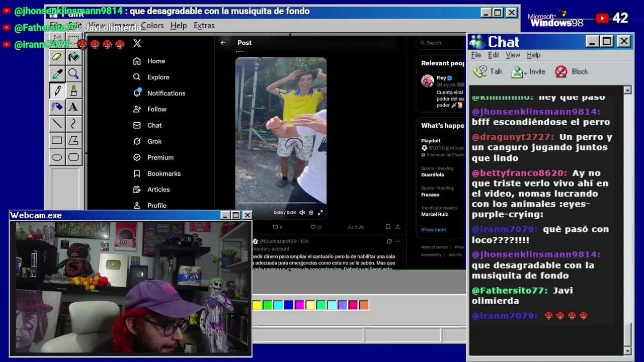
Task: Bookmark the post via bookmark icon
Action: coord(388,227)
